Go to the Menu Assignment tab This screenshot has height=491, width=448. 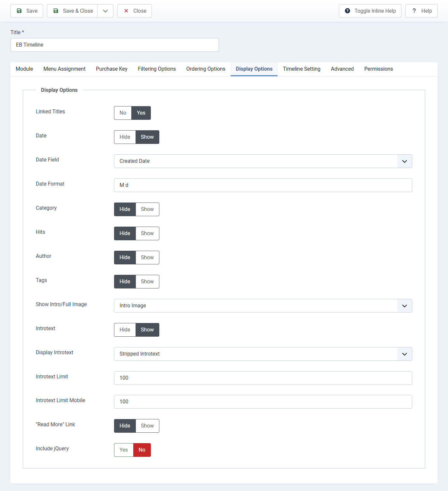coord(65,69)
